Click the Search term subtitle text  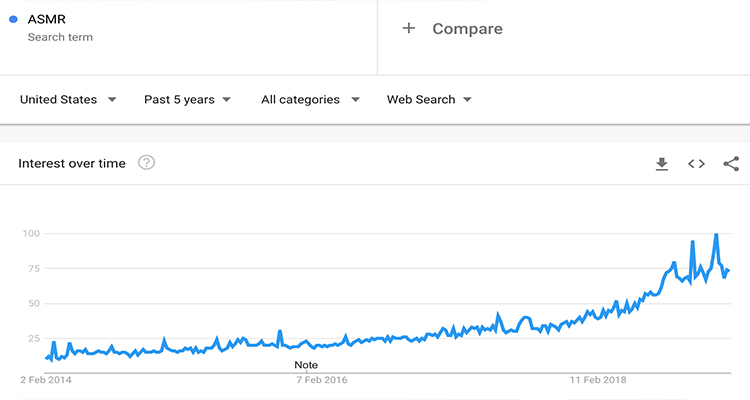tap(60, 37)
